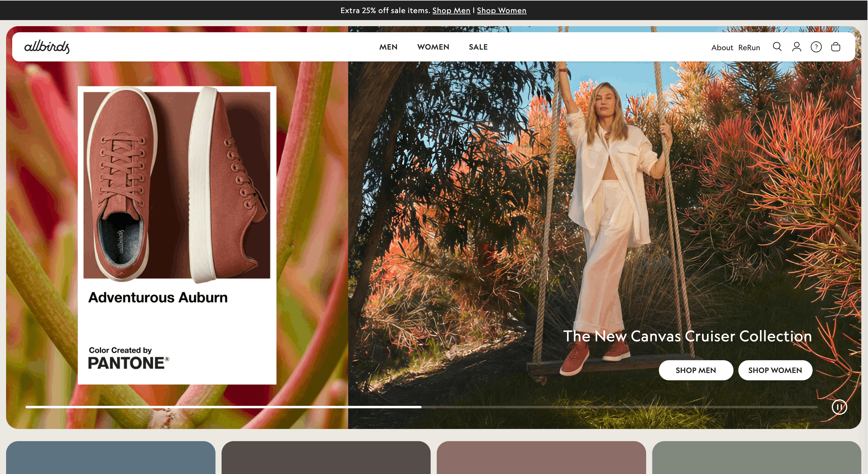Click the mauve pink category tile
Screen dimensions: 868x474
[541, 458]
